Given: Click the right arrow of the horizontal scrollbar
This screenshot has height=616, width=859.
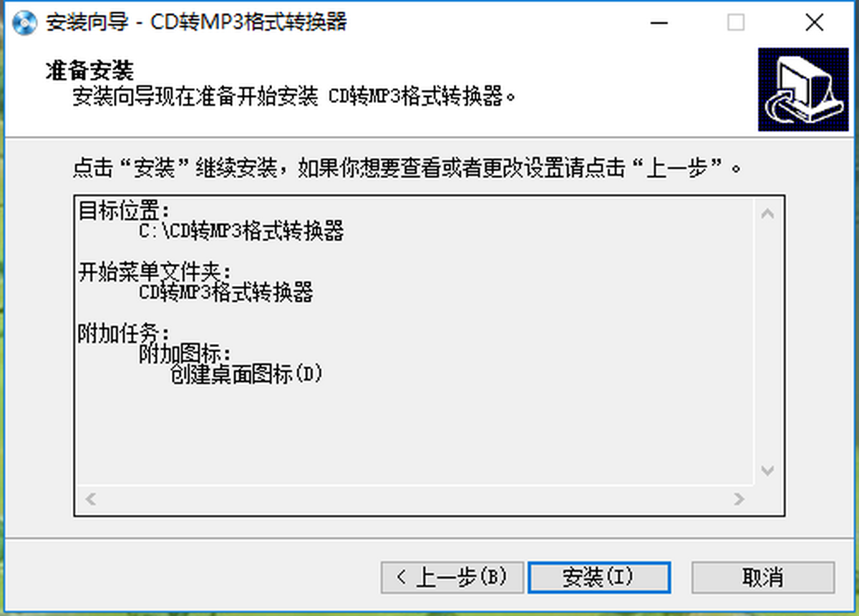Looking at the screenshot, I should 739,499.
